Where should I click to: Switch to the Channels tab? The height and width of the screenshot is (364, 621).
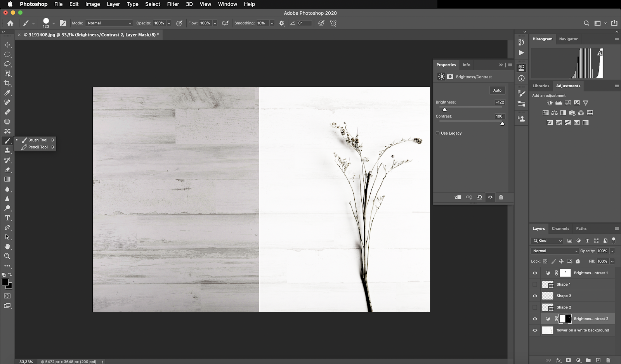click(560, 229)
